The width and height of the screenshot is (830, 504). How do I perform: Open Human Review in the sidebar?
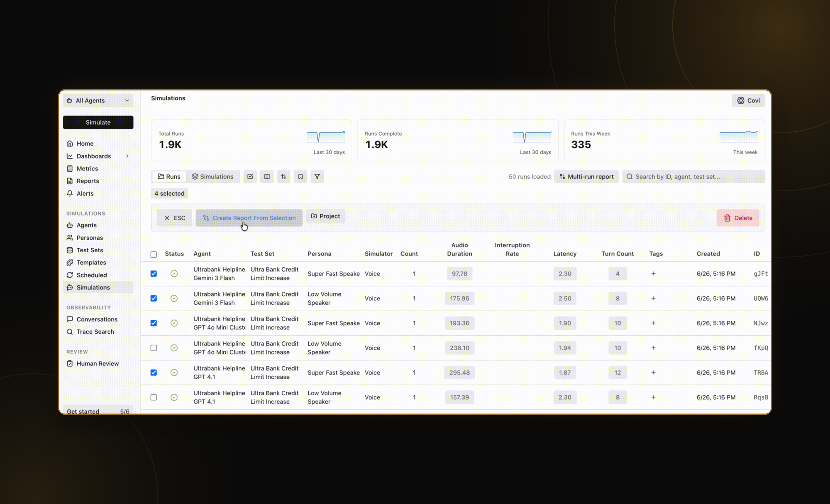[98, 363]
